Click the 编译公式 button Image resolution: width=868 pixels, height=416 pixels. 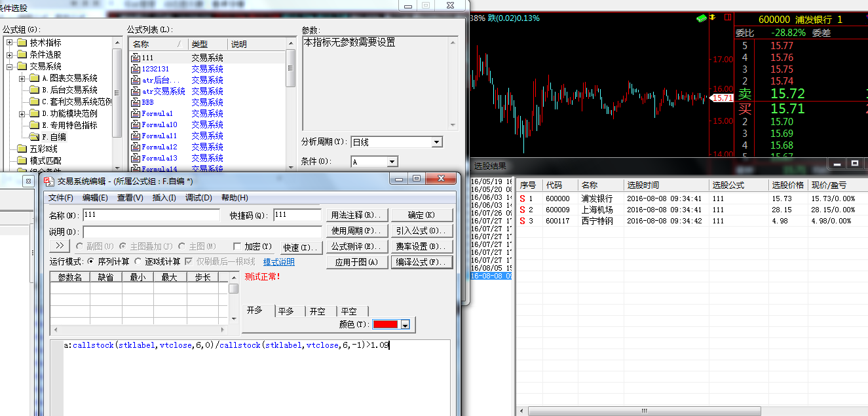pyautogui.click(x=423, y=262)
